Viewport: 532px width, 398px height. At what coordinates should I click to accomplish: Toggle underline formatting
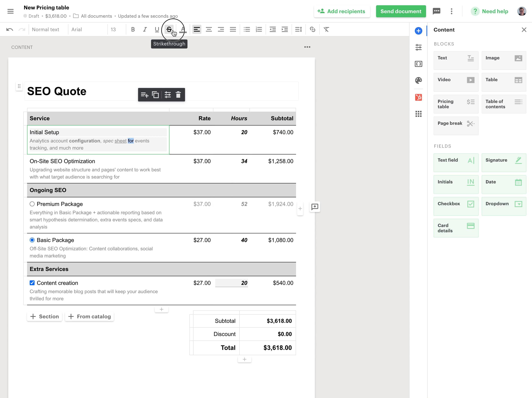(157, 30)
